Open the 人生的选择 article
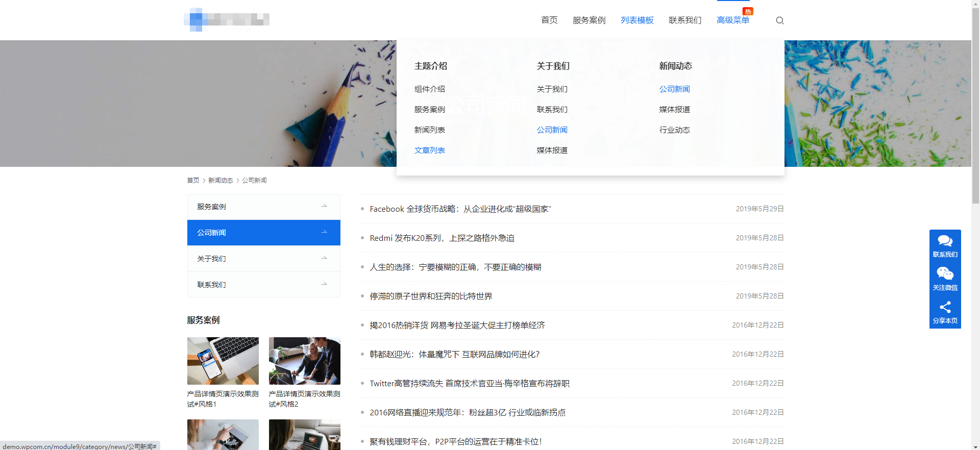Screen dimensions: 980x450 click(x=455, y=267)
